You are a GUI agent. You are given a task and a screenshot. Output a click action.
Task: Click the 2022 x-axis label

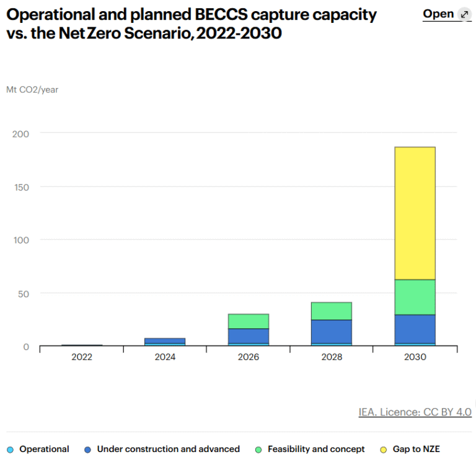coord(82,357)
